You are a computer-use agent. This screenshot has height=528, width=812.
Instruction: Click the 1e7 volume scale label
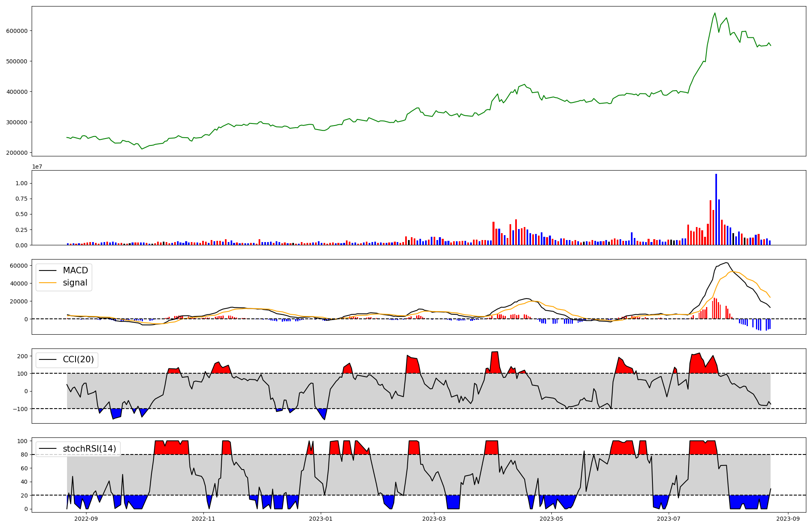37,167
